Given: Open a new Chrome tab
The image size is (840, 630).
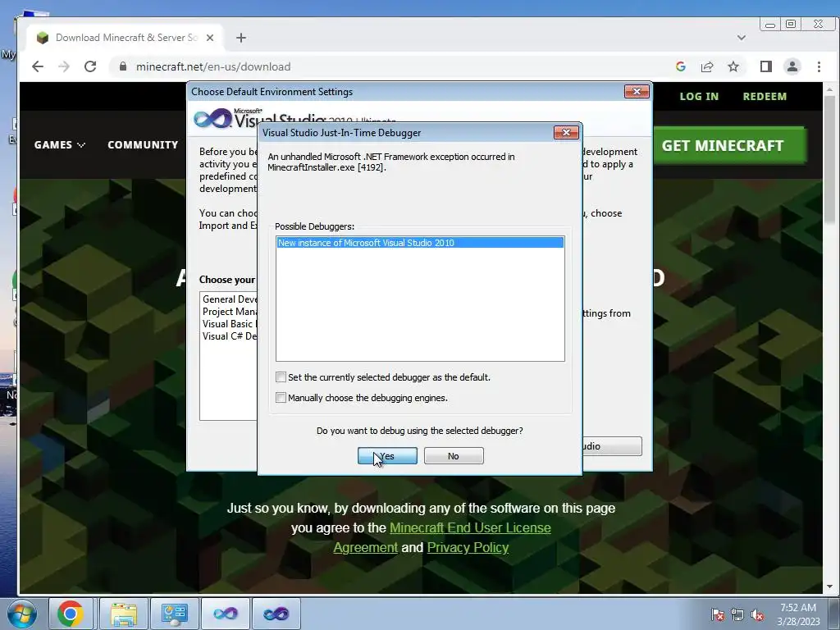Looking at the screenshot, I should coord(241,38).
